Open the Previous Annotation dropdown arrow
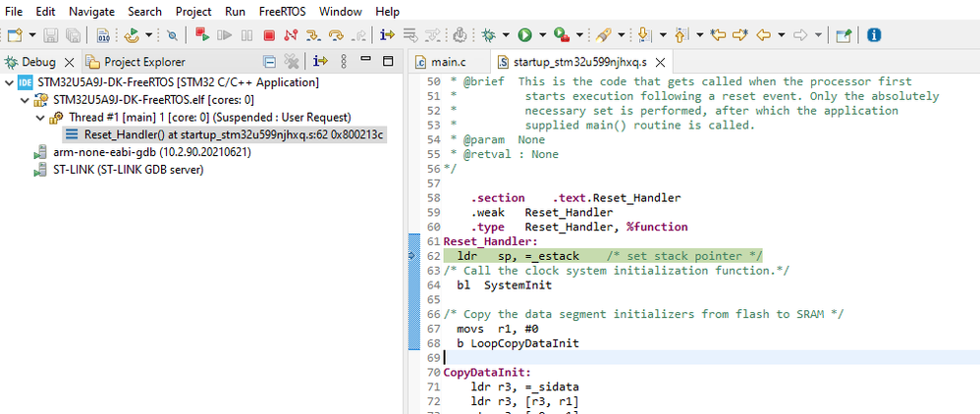Screen dimensions: 980x414 [x=699, y=35]
